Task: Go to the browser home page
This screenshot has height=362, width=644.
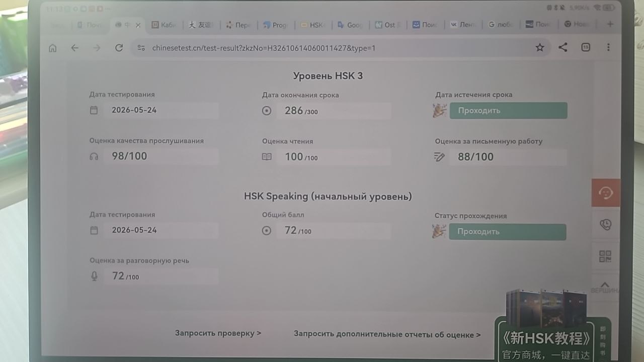Action: [53, 48]
